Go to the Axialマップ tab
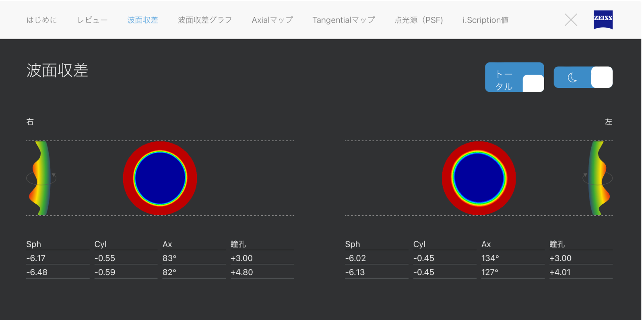Viewport: 644px width, 320px height. tap(272, 20)
